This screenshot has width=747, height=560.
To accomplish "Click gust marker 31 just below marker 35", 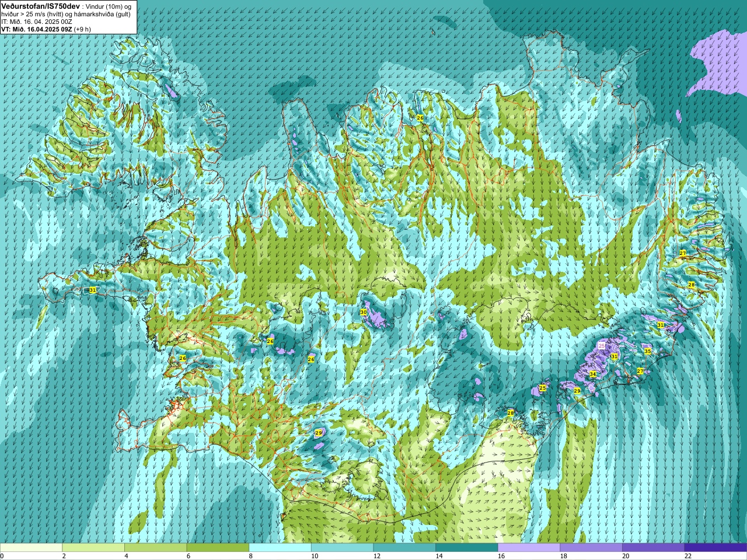I will (x=614, y=356).
